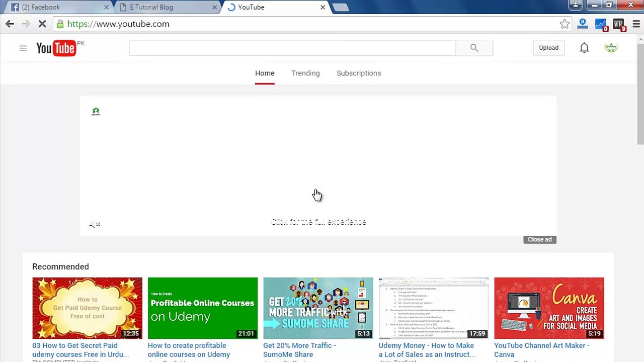Click the scrollbar up arrow
644x362 pixels.
640,39
